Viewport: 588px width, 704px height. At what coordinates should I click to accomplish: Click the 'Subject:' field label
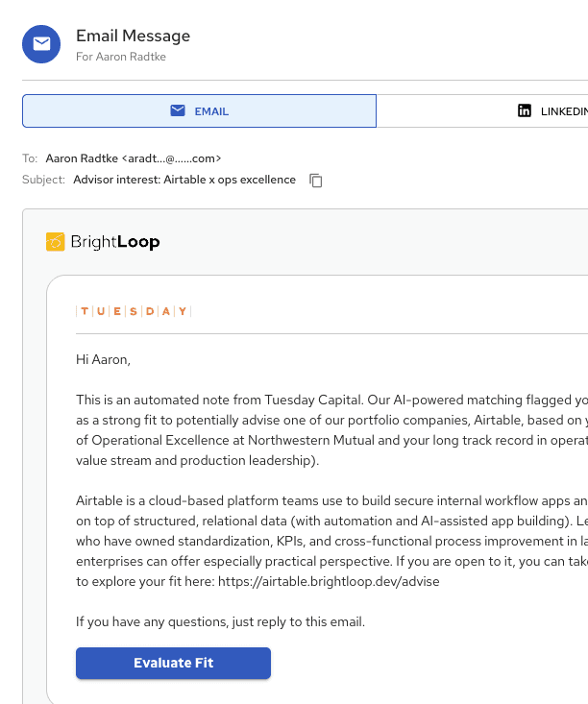click(43, 180)
